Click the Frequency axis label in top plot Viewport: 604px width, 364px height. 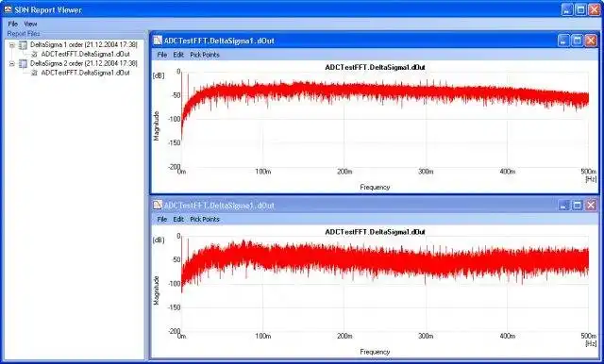pyautogui.click(x=375, y=187)
